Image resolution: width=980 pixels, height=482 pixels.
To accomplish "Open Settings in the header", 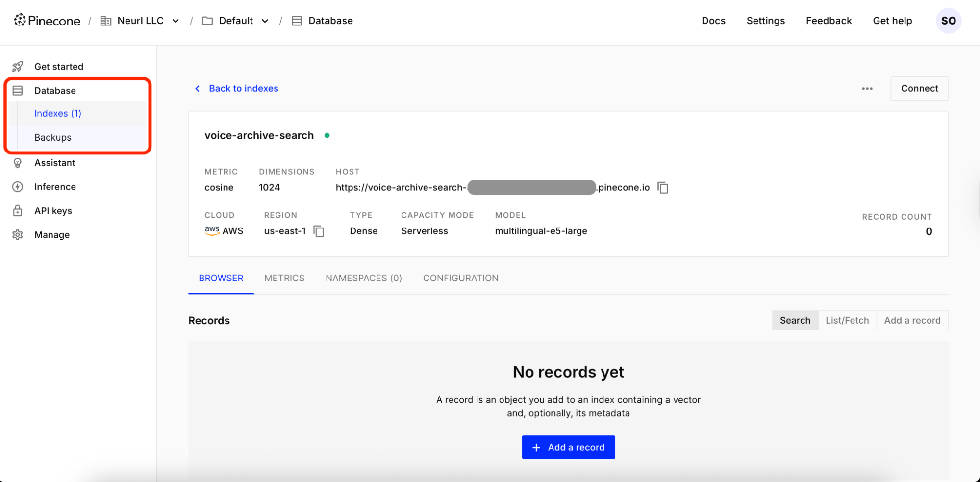I will click(x=766, y=21).
